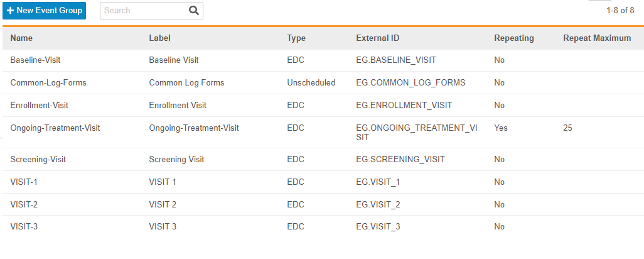Click the search magnifier icon
The image size is (644, 259).
tap(194, 11)
